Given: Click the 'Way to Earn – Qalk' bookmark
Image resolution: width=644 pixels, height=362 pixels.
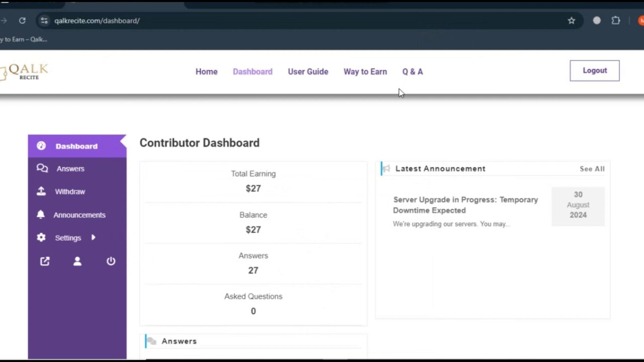Looking at the screenshot, I should coord(24,39).
